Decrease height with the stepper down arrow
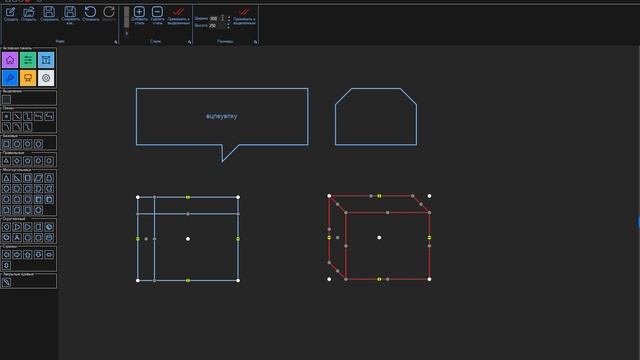The width and height of the screenshot is (640, 360). click(229, 27)
